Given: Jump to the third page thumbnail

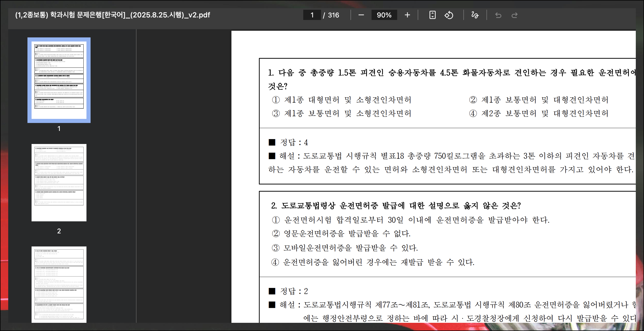Looking at the screenshot, I should (59, 284).
